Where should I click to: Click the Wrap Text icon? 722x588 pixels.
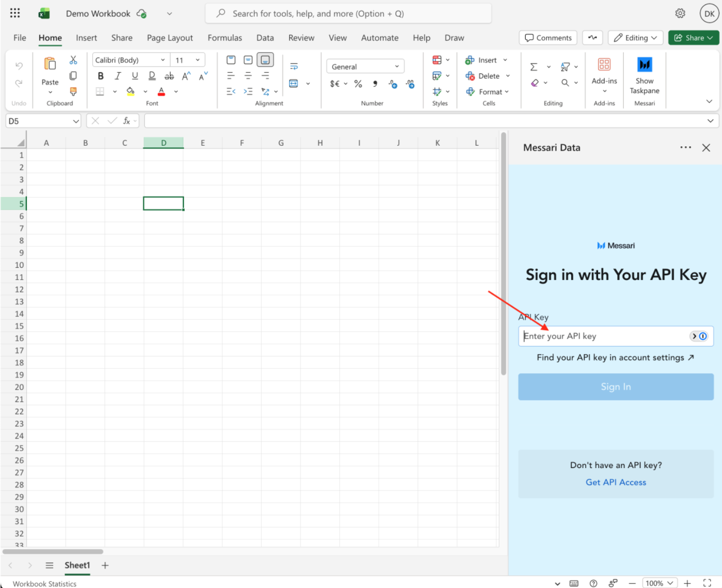point(294,66)
